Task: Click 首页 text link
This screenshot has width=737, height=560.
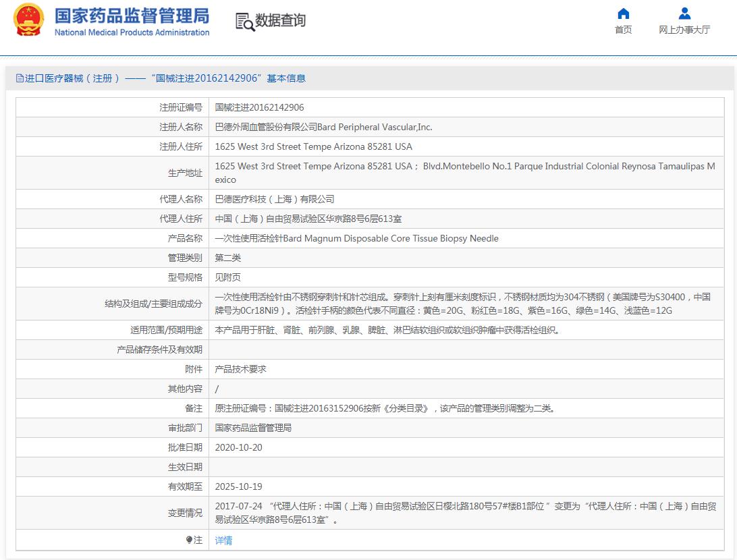Action: [623, 30]
